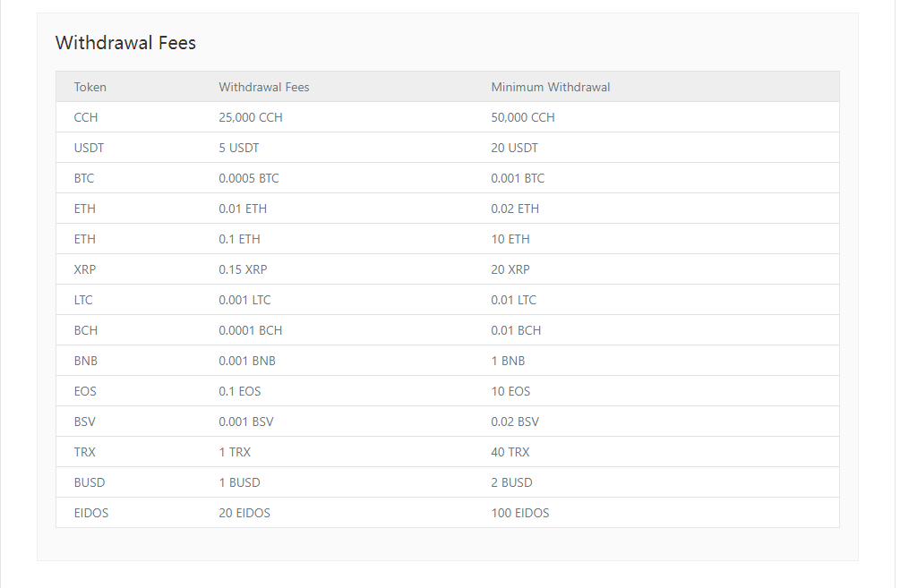Click the "1 BNB" minimum withdrawal value
This screenshot has width=900, height=588.
[x=508, y=361]
